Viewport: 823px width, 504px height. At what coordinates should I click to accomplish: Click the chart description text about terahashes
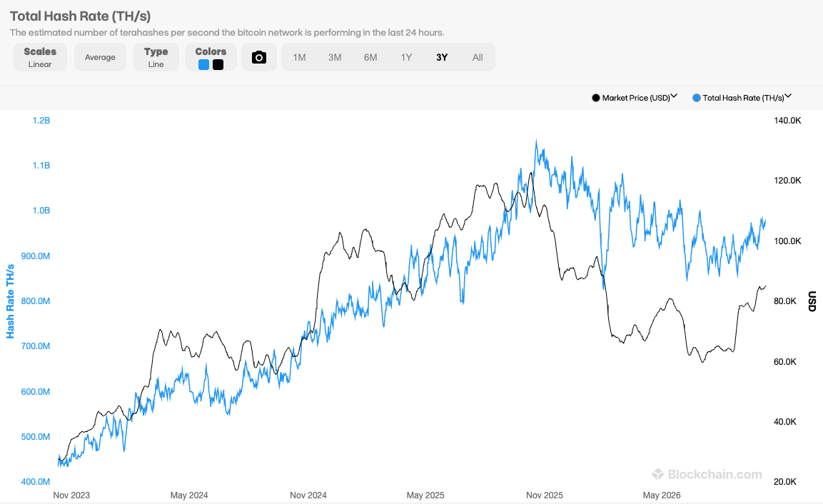[227, 33]
